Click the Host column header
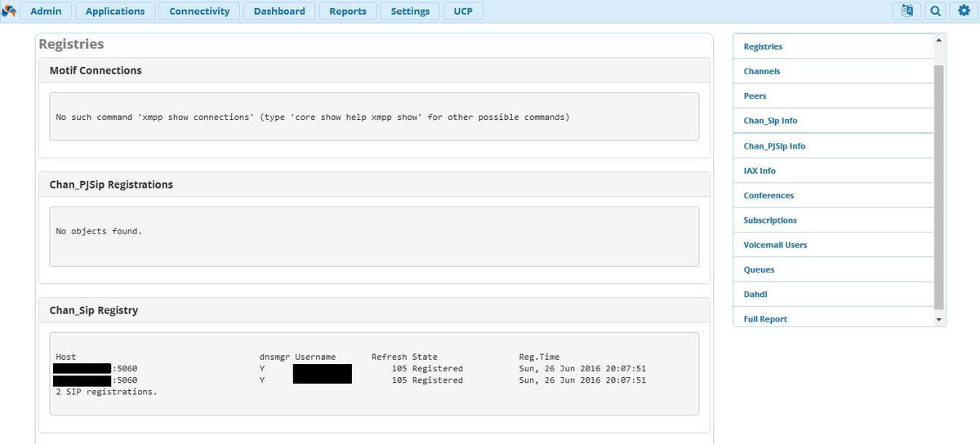Image resolution: width=980 pixels, height=444 pixels. (65, 357)
